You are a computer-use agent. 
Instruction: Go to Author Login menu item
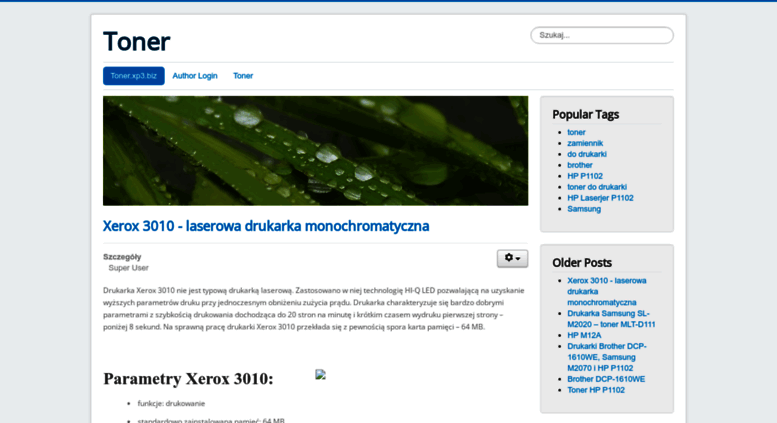tap(195, 76)
